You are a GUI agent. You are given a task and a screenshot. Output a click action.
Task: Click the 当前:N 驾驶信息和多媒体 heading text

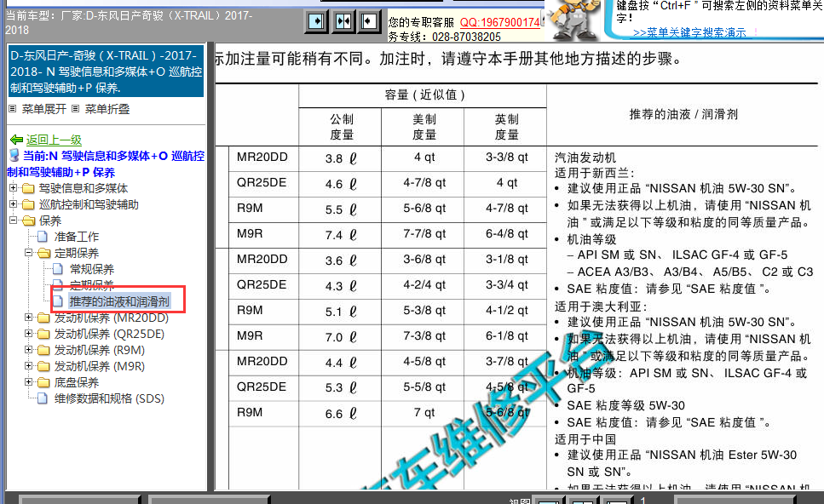point(106,163)
